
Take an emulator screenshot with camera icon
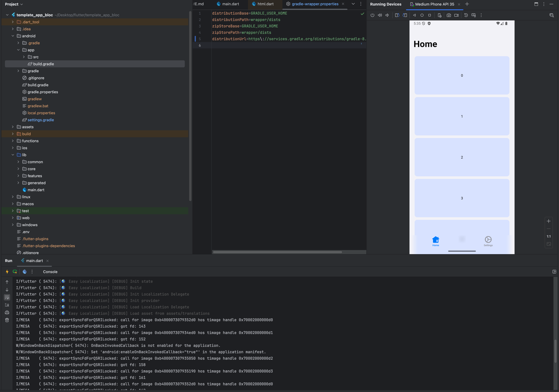coord(449,15)
